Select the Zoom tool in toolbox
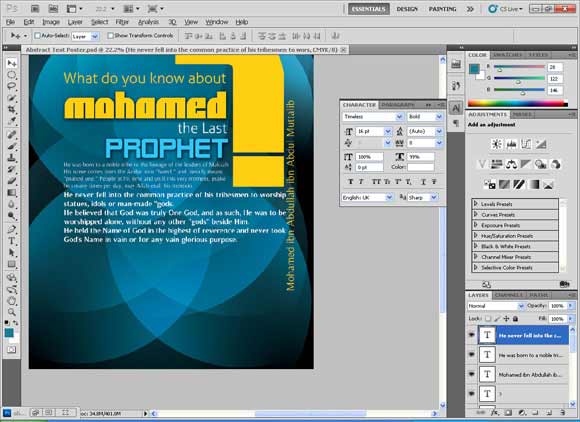This screenshot has height=422, width=580. point(12,312)
